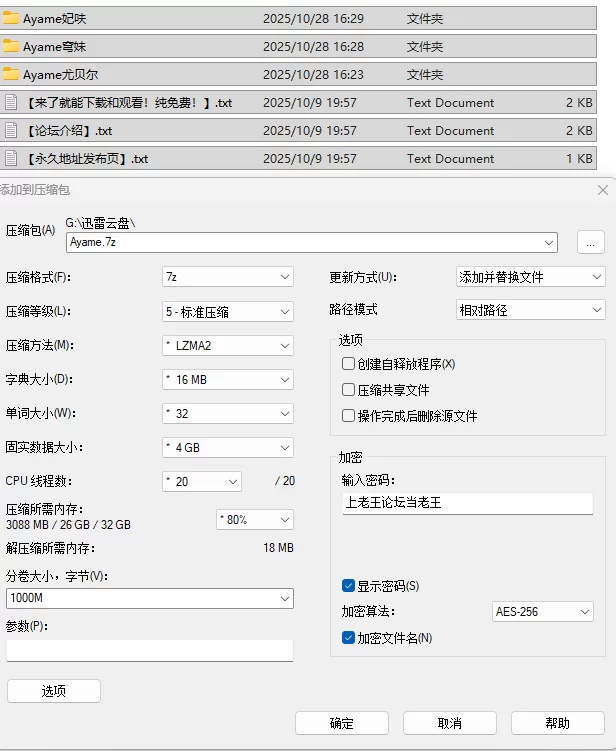This screenshot has height=751, width=616.
Task: Close the 添加到压缩包 dialog
Action: (602, 190)
